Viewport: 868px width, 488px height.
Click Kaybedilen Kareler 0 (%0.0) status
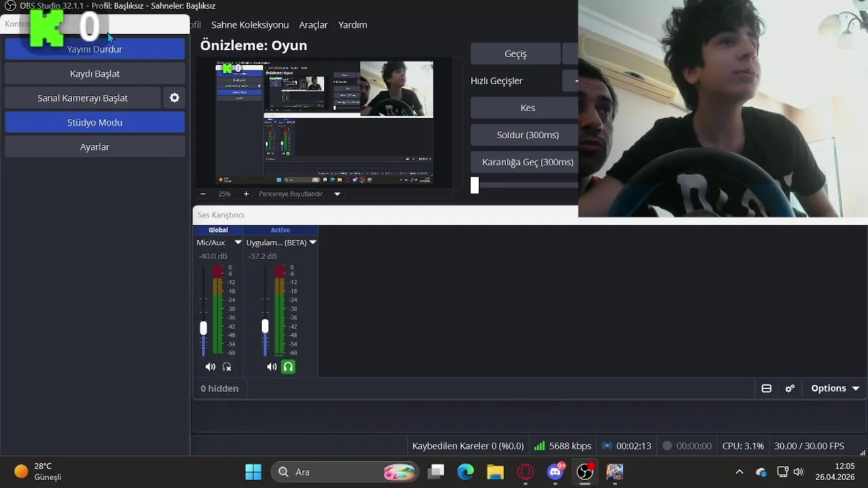point(468,446)
